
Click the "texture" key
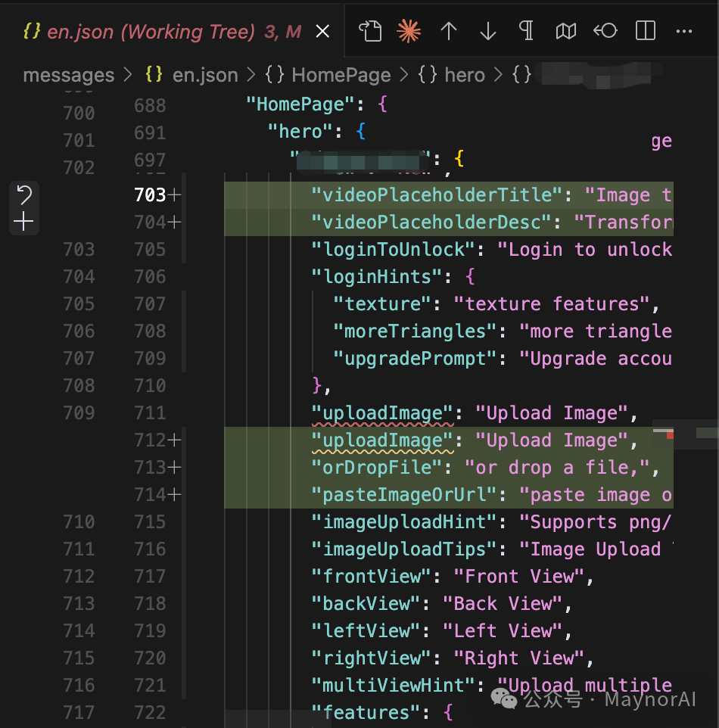381,304
